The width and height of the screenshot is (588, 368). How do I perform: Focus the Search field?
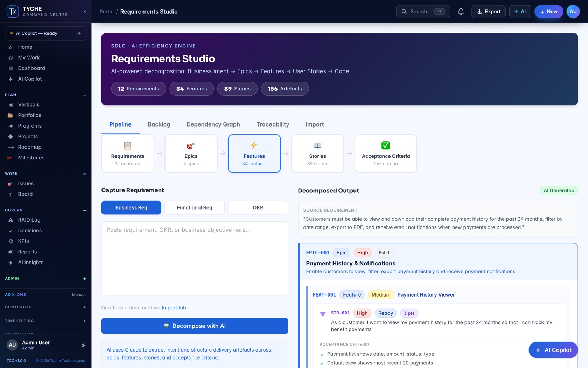(x=423, y=12)
